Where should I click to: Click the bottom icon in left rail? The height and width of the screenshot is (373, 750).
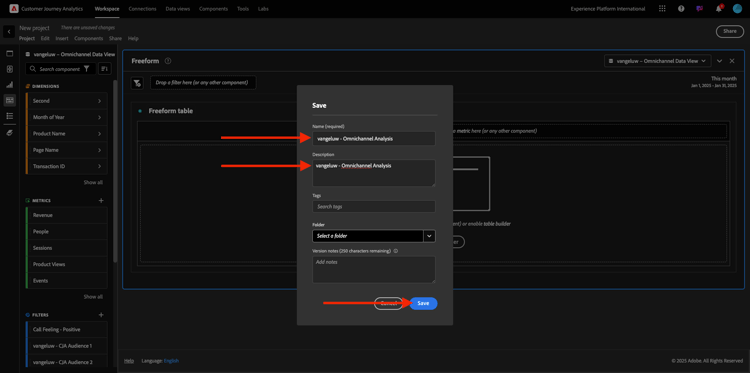10,132
